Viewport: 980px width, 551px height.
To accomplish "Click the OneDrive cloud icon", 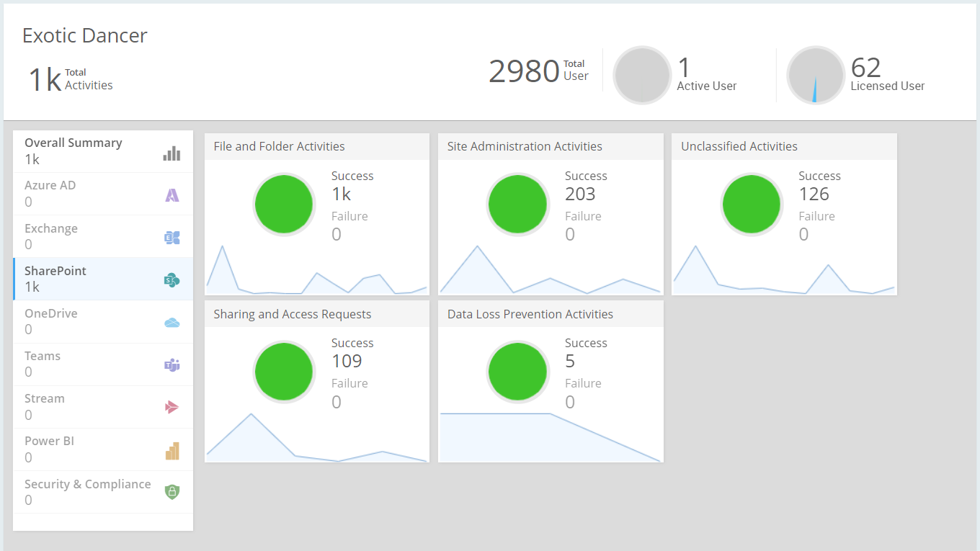I will [171, 323].
